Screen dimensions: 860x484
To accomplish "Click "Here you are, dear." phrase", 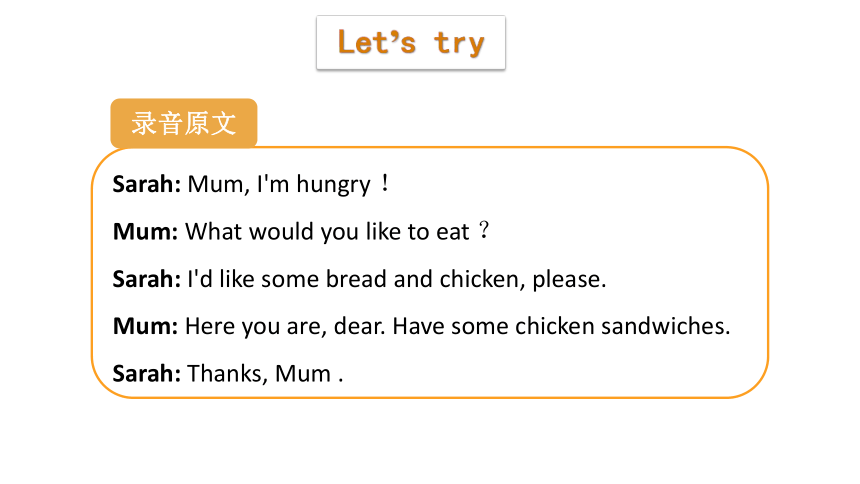I will (x=285, y=327).
